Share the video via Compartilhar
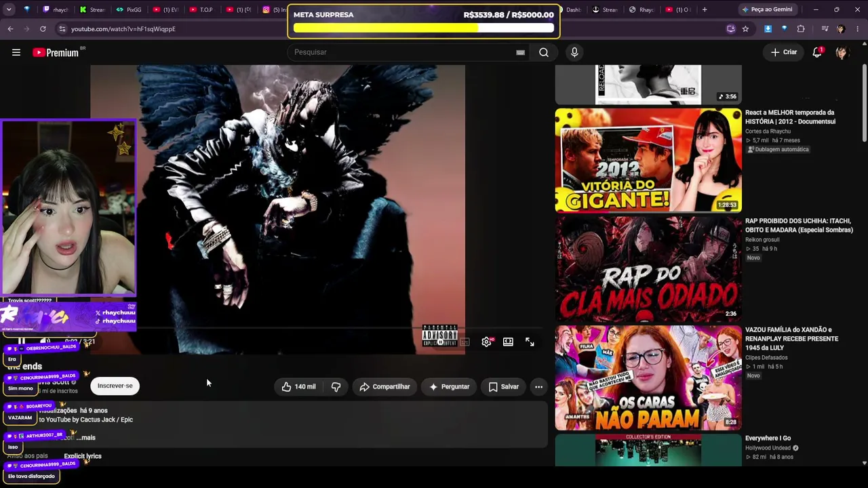868x488 pixels. [x=384, y=386]
